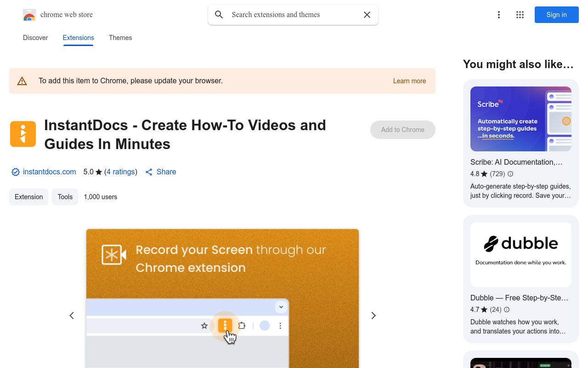Click the update your browser warning message
This screenshot has height=368, width=588.
[130, 81]
